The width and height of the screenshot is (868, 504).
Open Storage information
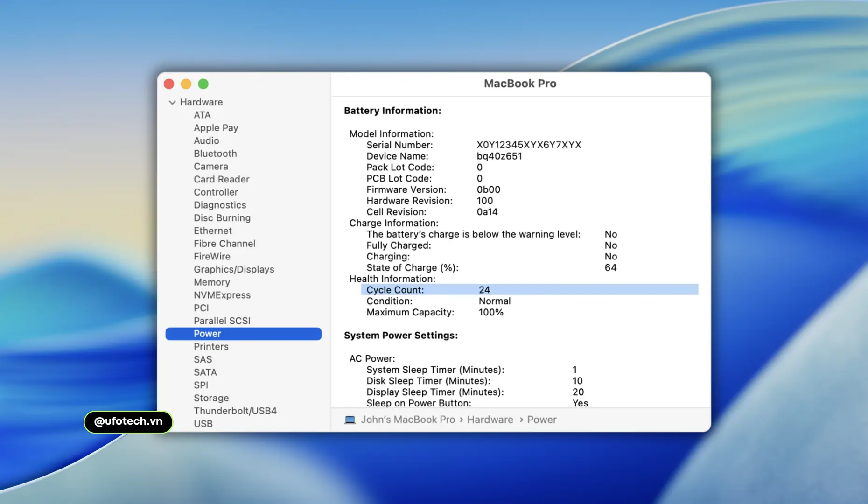coord(211,398)
